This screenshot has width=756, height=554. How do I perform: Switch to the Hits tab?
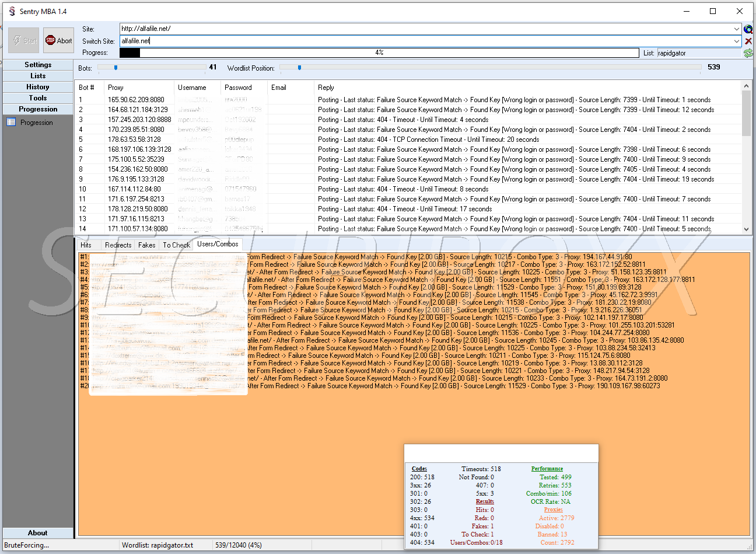[x=86, y=245]
